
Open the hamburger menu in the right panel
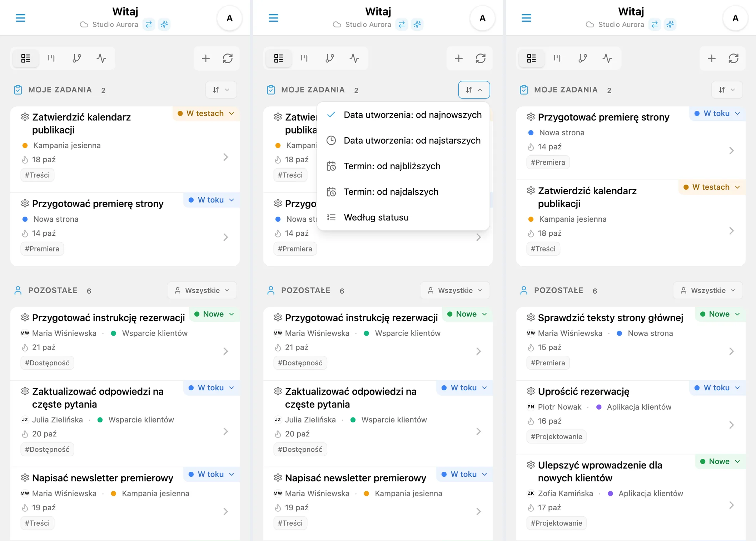526,18
